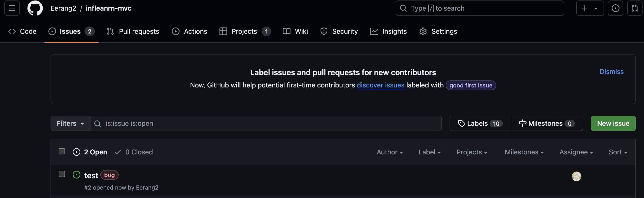This screenshot has height=198, width=644.
Task: Click the plus create-new icon
Action: coord(584,8)
